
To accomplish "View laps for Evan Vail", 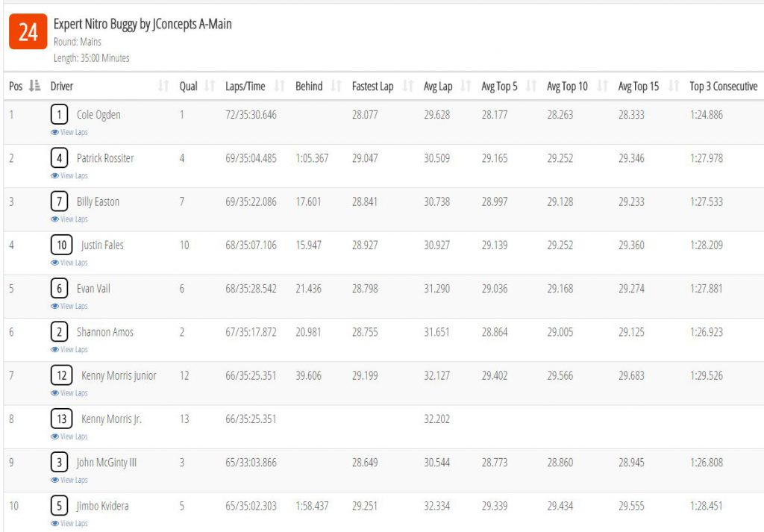I will 69,306.
